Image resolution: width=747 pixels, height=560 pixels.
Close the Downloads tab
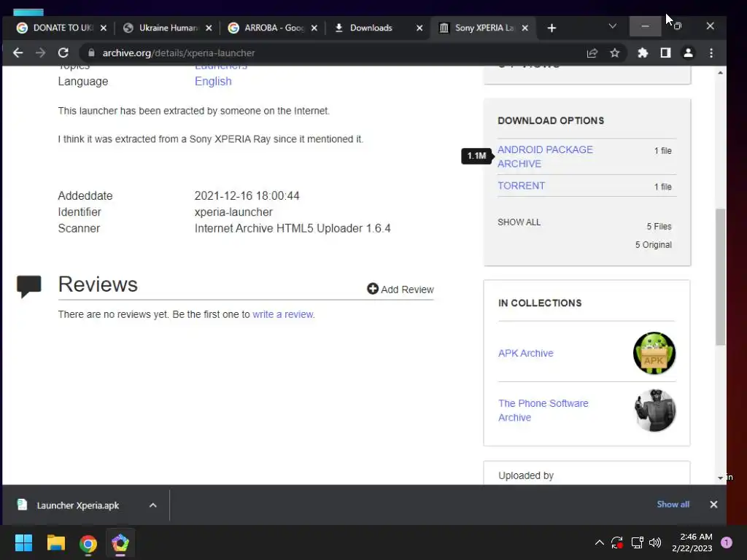coord(419,28)
